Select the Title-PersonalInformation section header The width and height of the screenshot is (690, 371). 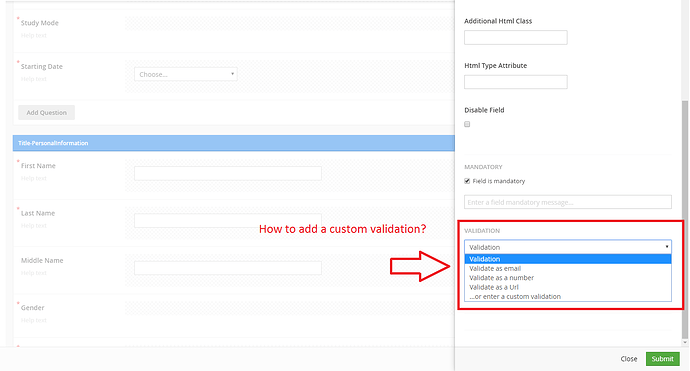point(234,143)
